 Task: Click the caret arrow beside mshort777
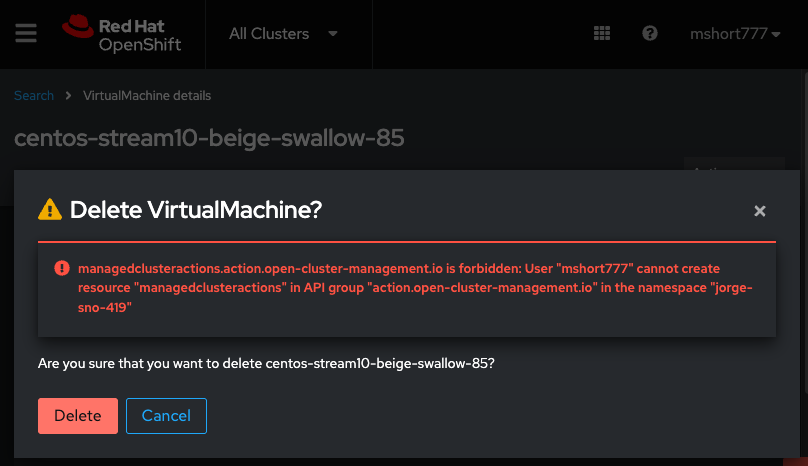coord(776,34)
